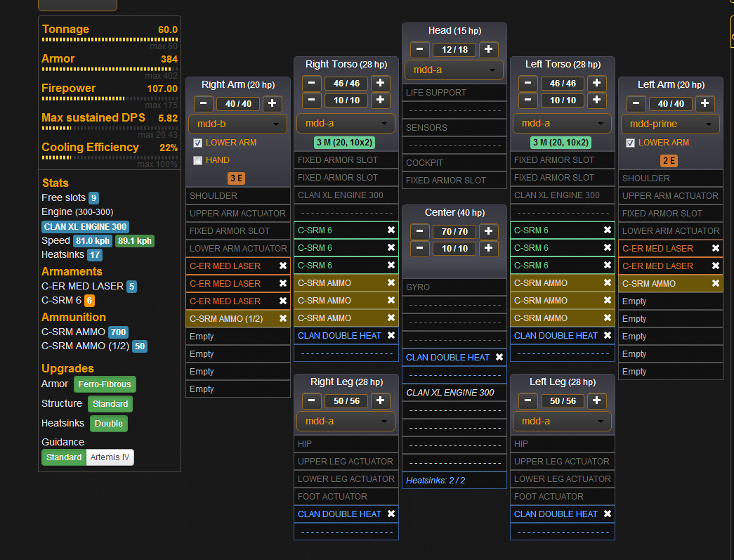Uncheck Left Arm LOWER ARM checkbox
This screenshot has width=734, height=560.
point(630,143)
